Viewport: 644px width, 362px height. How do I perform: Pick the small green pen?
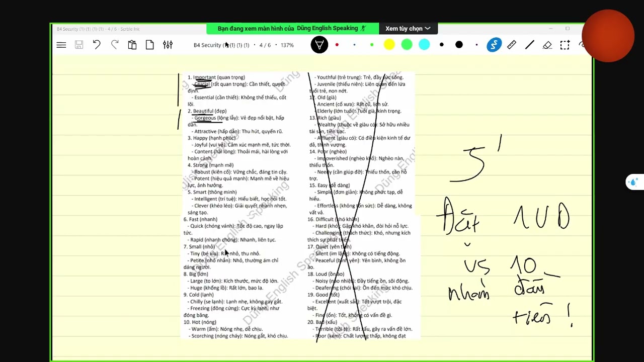point(372,45)
